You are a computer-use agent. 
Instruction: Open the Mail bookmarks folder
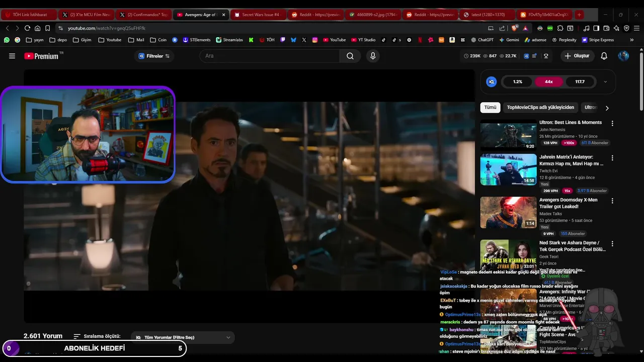click(x=136, y=40)
